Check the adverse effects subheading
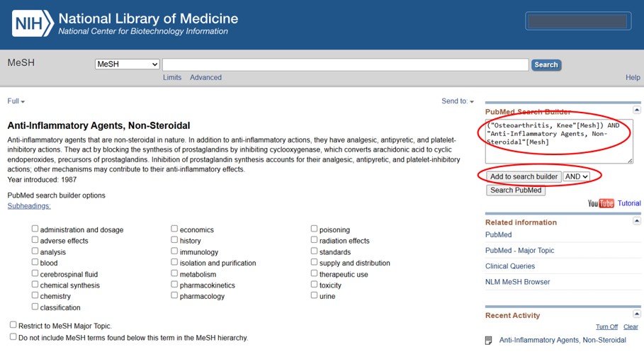Screen dimensions: 644x359 pos(35,240)
